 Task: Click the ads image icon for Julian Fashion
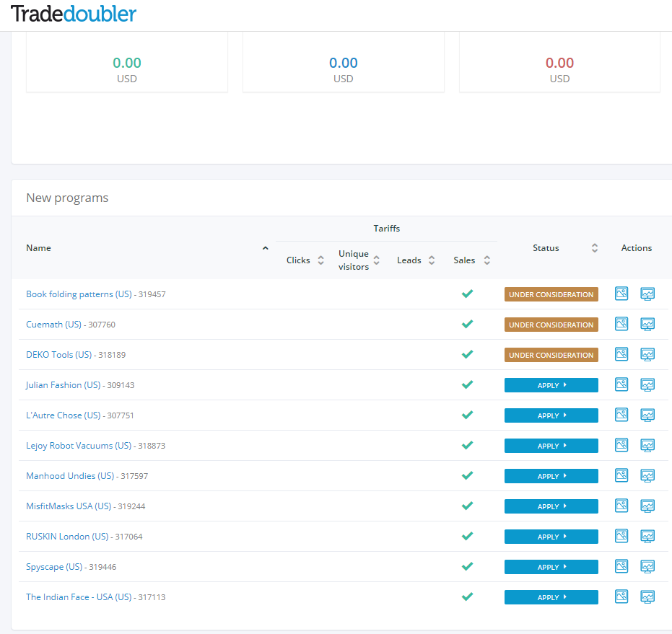[x=621, y=384]
